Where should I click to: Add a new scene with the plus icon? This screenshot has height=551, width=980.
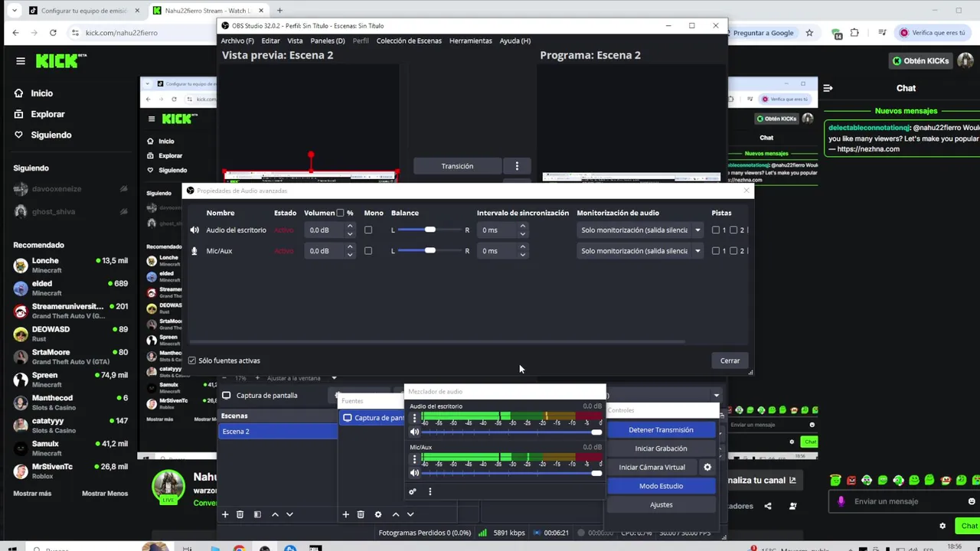[x=225, y=514]
